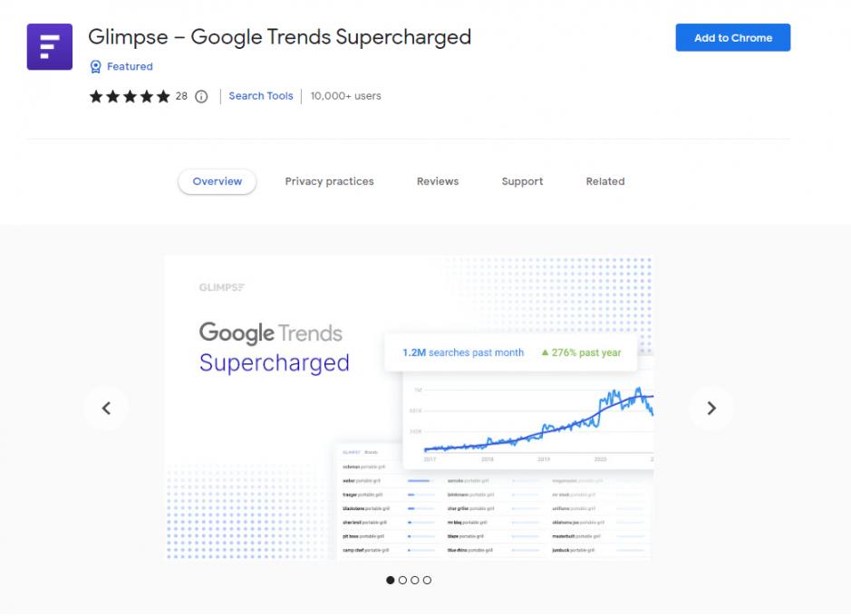This screenshot has width=851, height=616.
Task: Go to the Support tab
Action: click(522, 181)
